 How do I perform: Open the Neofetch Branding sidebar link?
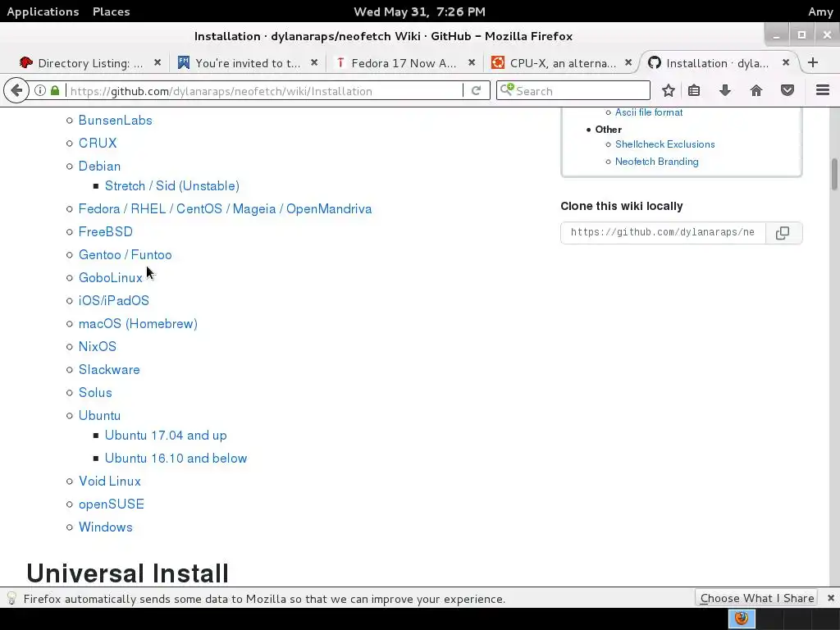(657, 162)
